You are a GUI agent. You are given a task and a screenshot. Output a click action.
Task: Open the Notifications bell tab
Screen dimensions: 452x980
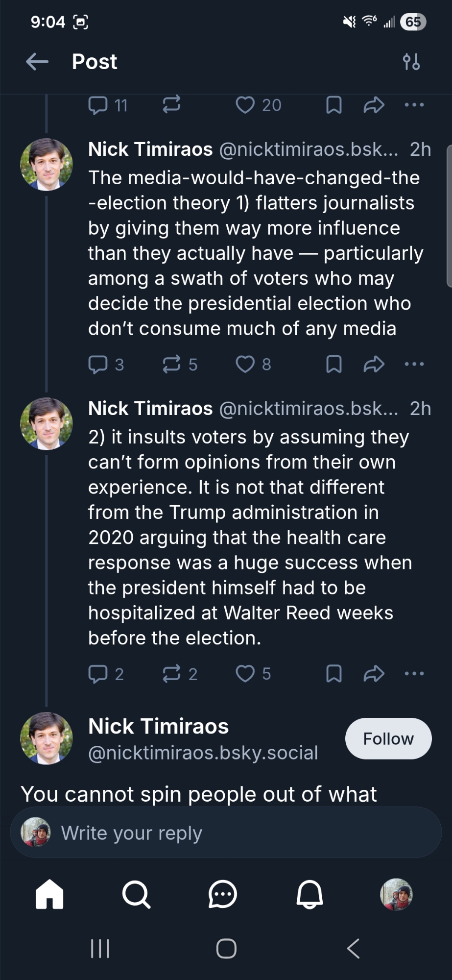(x=309, y=894)
